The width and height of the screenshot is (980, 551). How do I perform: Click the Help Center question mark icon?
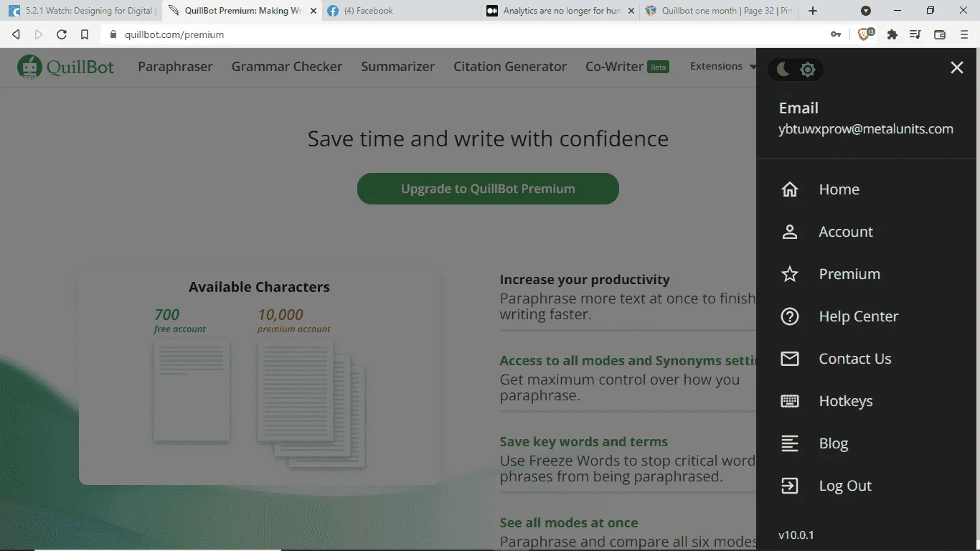tap(790, 316)
